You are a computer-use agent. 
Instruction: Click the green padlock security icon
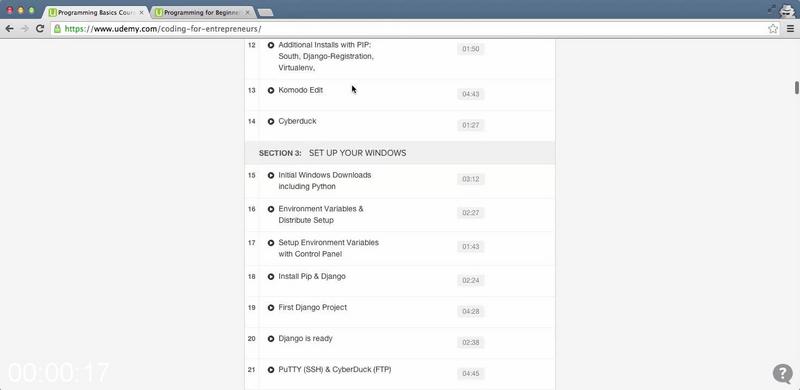(57, 29)
